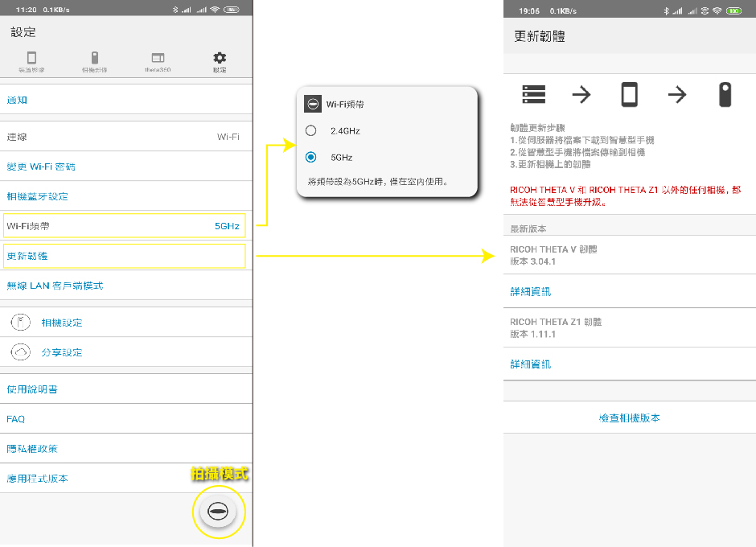Image resolution: width=756 pixels, height=547 pixels.
Task: Open 變更 Wi-Fi 密碼 setting
Action: pyautogui.click(x=124, y=167)
